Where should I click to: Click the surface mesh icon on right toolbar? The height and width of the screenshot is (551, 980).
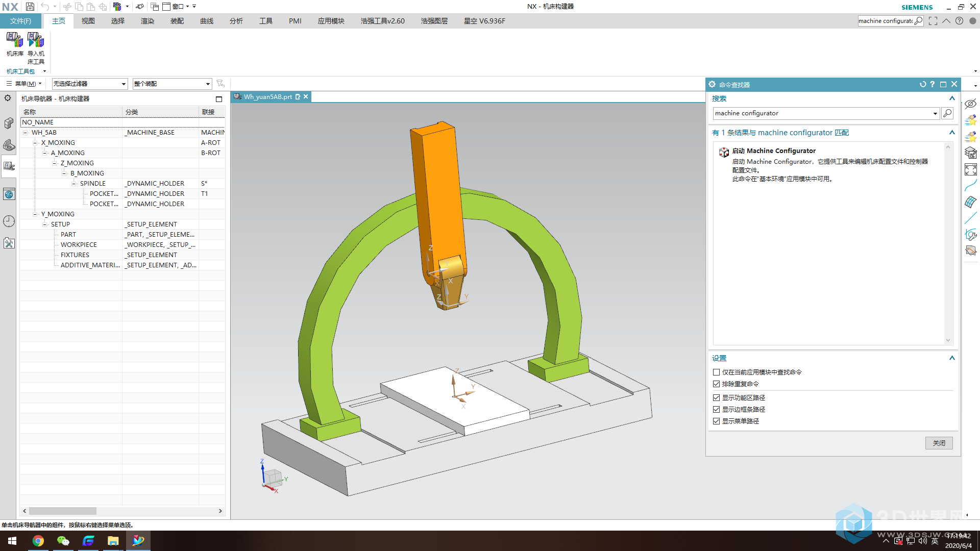pyautogui.click(x=970, y=202)
